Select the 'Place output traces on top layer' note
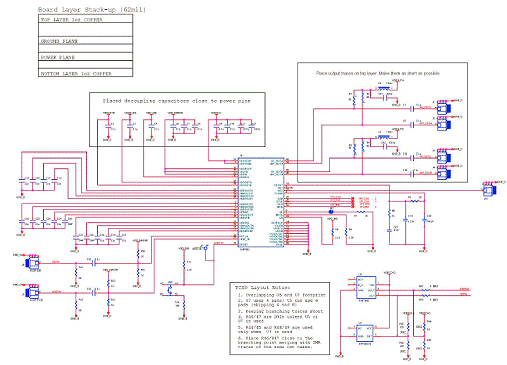507x365 pixels. click(x=378, y=73)
